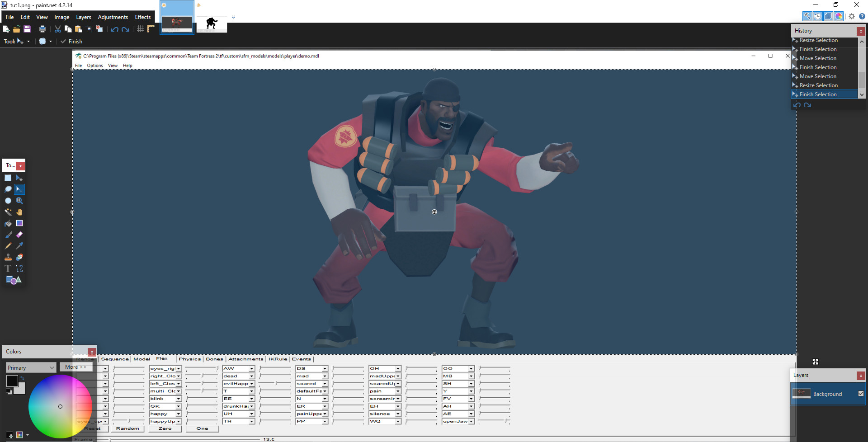Select the Pencil tool

pos(8,246)
